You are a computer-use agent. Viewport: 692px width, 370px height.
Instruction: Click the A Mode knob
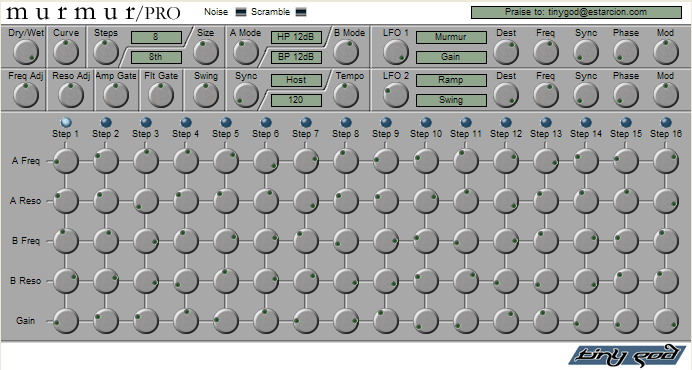[x=246, y=52]
